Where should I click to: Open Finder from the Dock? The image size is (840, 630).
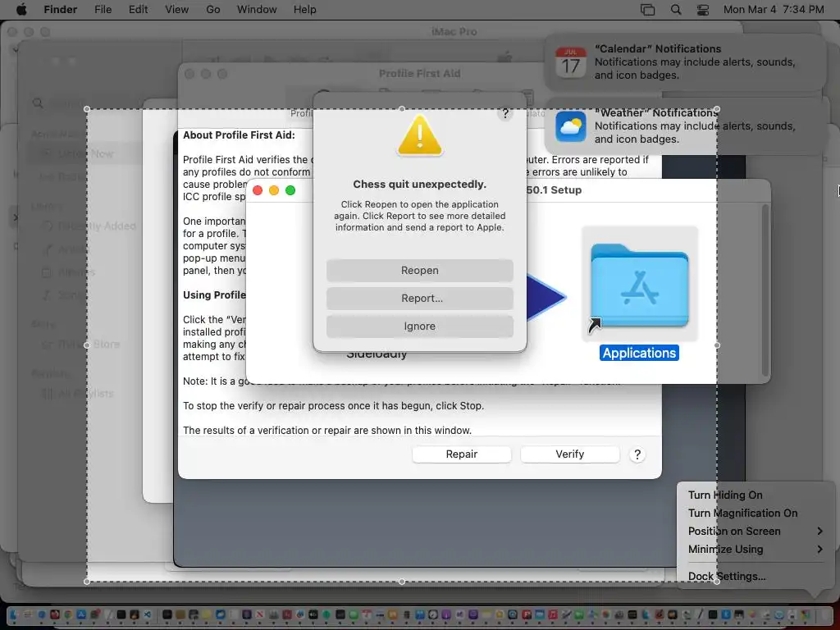14,614
